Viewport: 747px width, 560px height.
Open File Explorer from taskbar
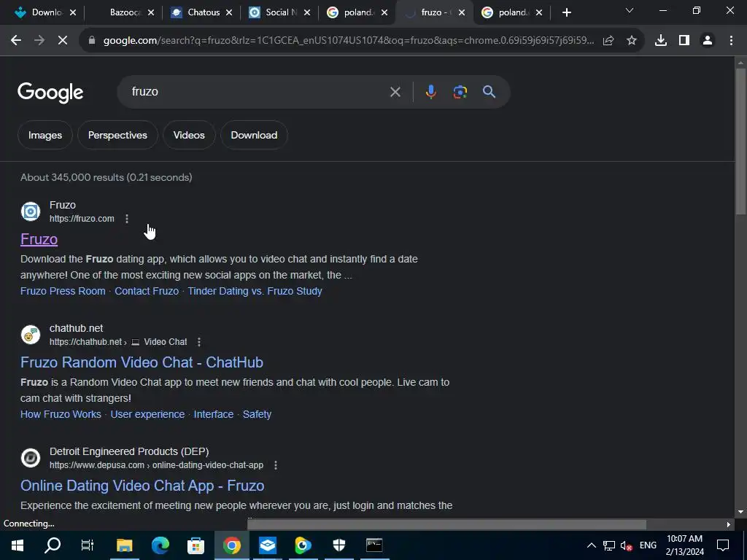124,545
